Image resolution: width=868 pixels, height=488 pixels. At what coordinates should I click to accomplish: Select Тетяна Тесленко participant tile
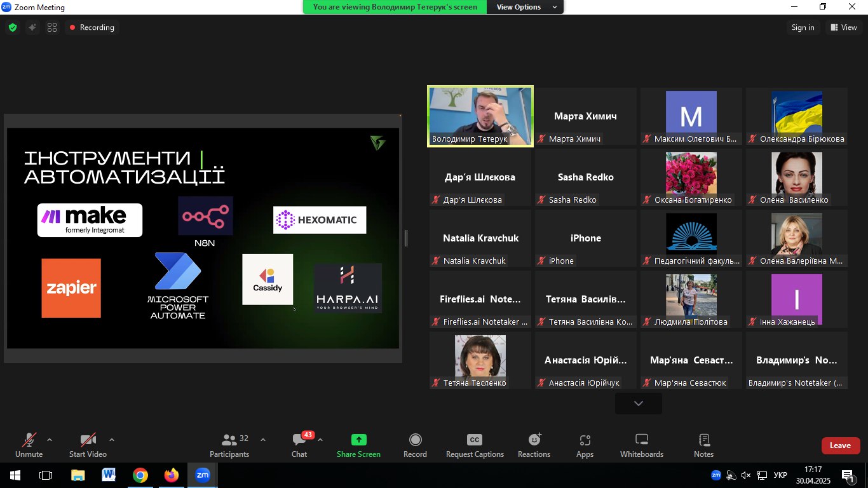point(480,360)
